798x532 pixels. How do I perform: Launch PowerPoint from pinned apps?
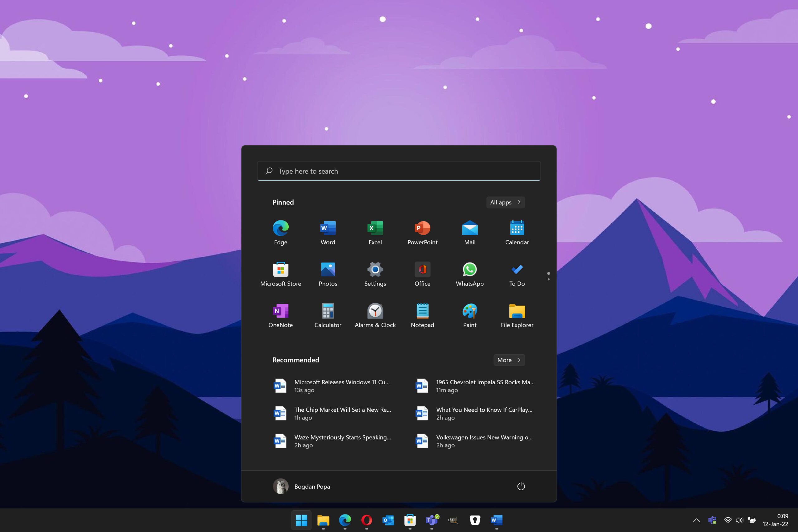tap(422, 232)
